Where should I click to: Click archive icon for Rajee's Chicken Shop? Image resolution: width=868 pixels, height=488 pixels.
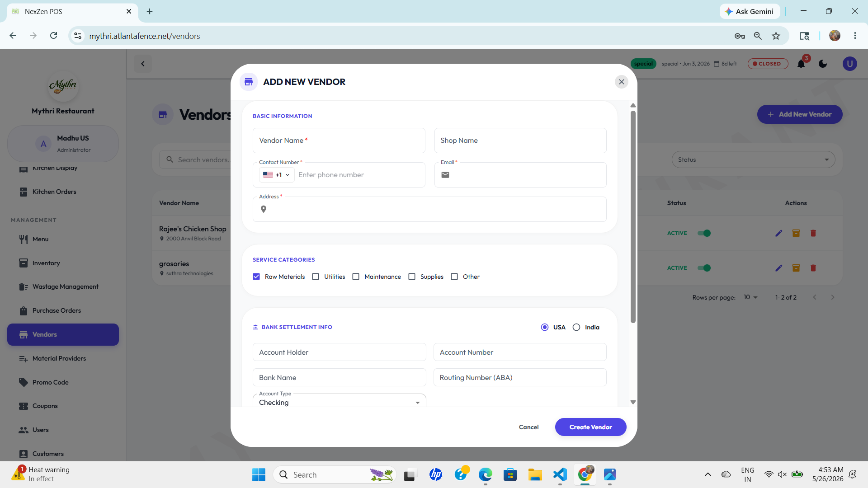[x=796, y=233]
